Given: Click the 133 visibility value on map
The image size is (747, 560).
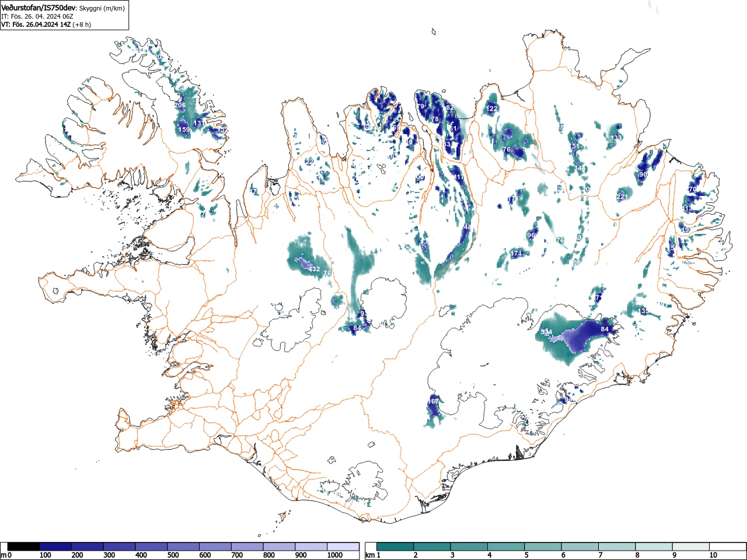Looking at the screenshot, I should tap(616, 138).
